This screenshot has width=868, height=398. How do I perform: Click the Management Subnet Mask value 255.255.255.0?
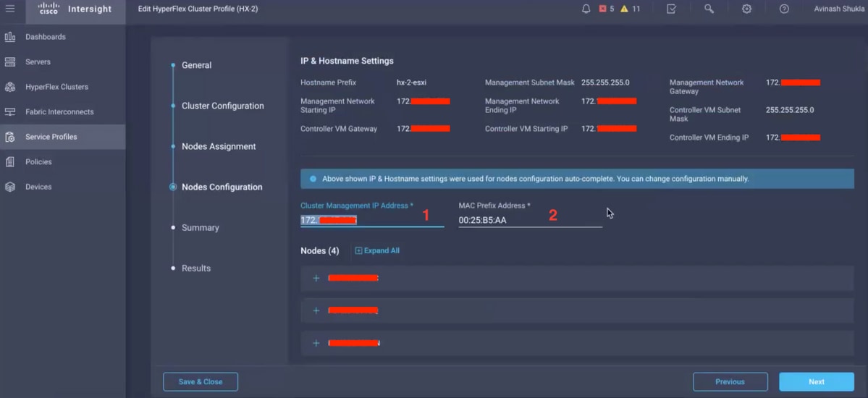pos(605,82)
